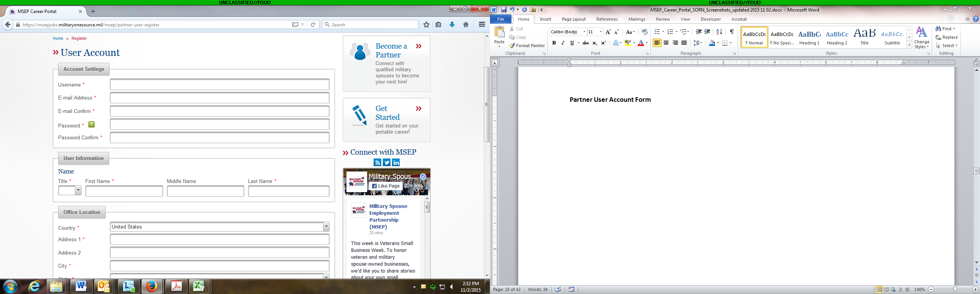Open the Select dropdown in Word's Editing group

[946, 46]
